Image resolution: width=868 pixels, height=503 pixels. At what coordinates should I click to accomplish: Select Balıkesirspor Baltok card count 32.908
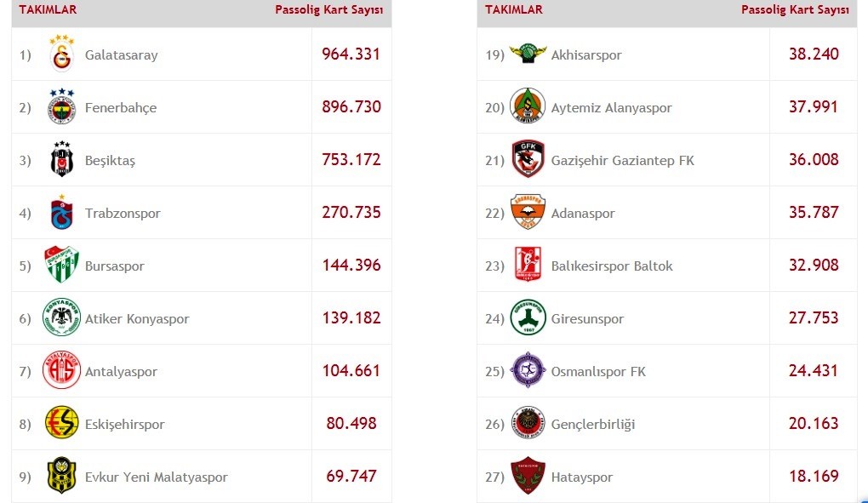pyautogui.click(x=814, y=265)
